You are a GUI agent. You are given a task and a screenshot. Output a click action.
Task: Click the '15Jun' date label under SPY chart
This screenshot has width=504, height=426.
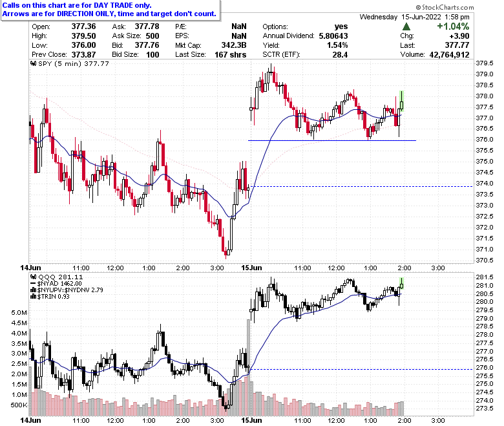pos(251,268)
